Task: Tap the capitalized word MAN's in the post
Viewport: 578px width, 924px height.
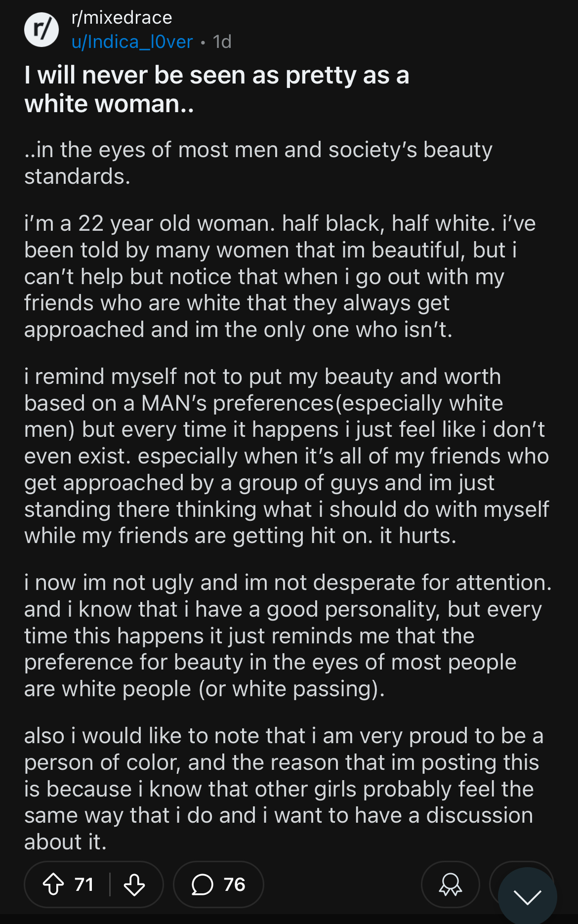Action: click(174, 403)
